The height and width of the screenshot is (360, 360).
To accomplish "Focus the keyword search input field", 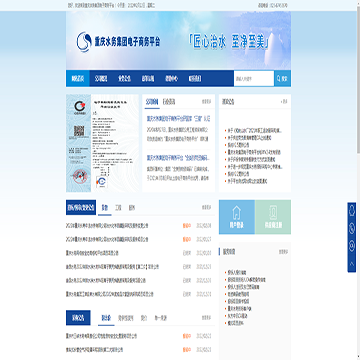I will [254, 79].
